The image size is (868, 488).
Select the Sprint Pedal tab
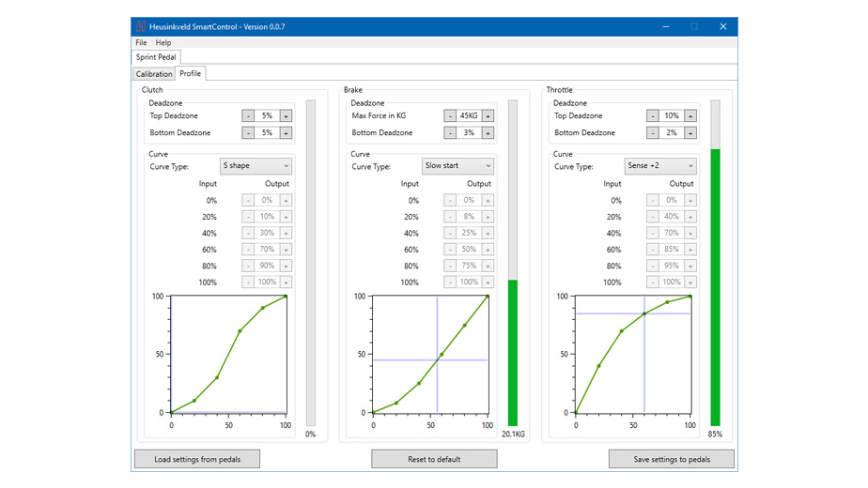coord(156,57)
